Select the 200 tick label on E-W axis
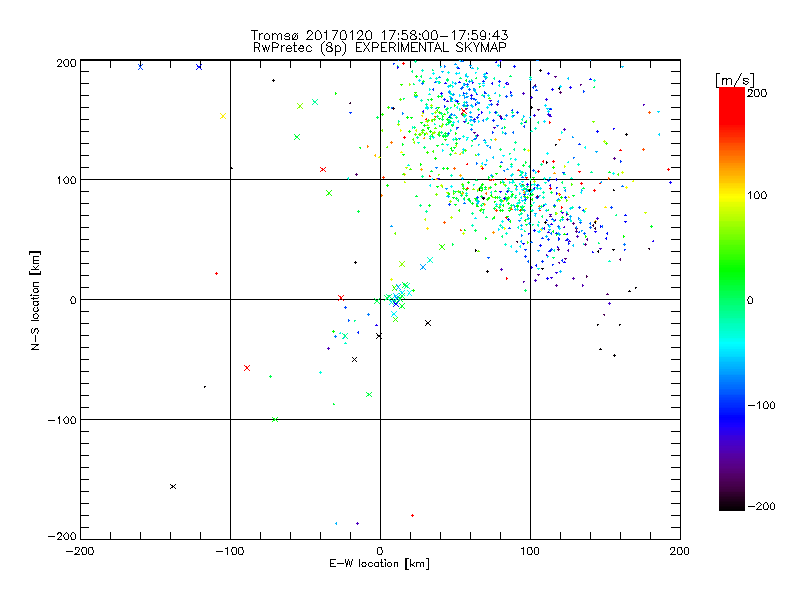Screen dimensions: 800x600 pos(680,551)
